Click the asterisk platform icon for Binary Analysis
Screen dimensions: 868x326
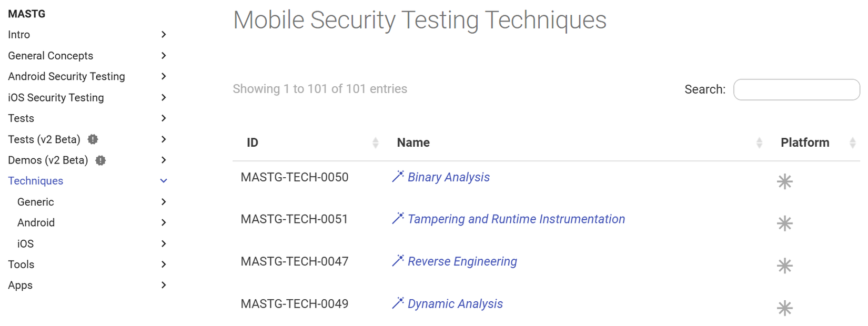pyautogui.click(x=784, y=181)
